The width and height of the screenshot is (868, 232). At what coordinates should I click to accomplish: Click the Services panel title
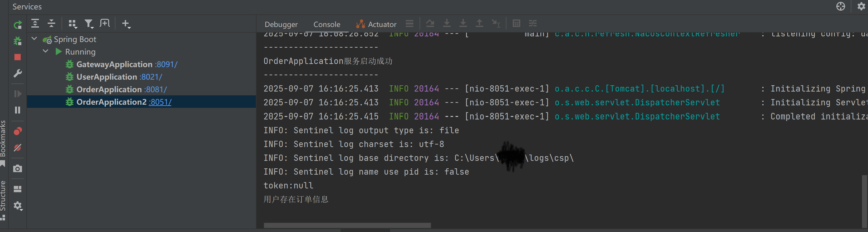(x=27, y=7)
